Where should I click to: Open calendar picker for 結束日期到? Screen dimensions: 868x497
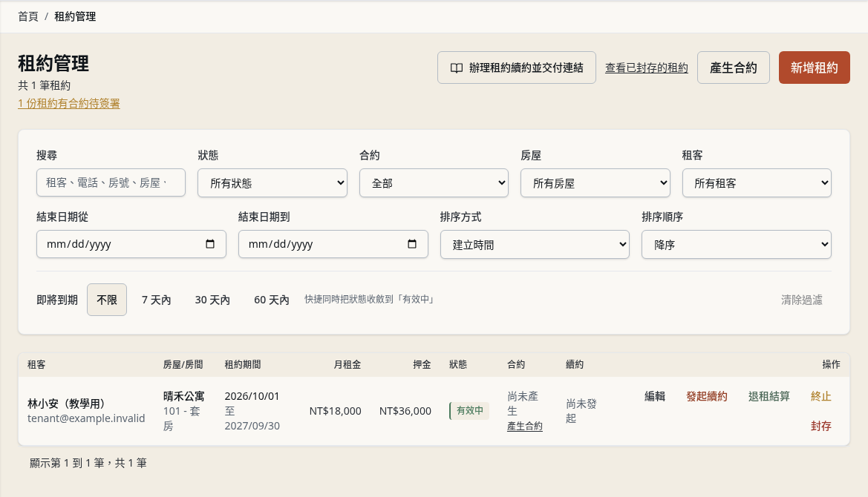[412, 244]
